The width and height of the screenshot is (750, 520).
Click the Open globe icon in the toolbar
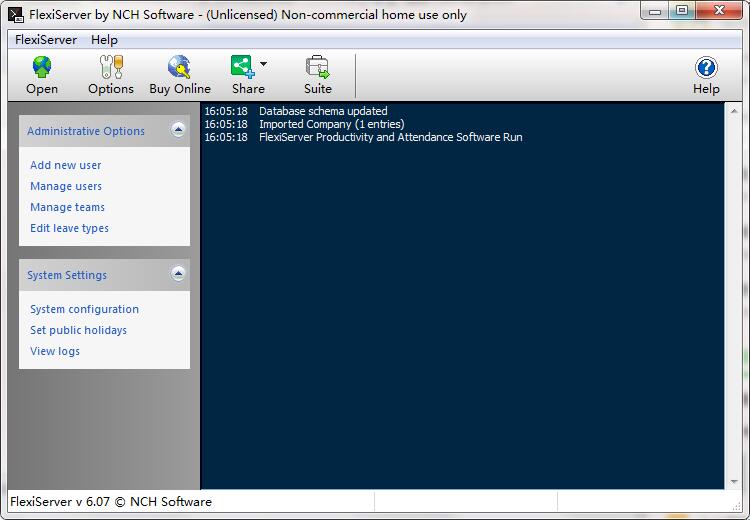[42, 67]
